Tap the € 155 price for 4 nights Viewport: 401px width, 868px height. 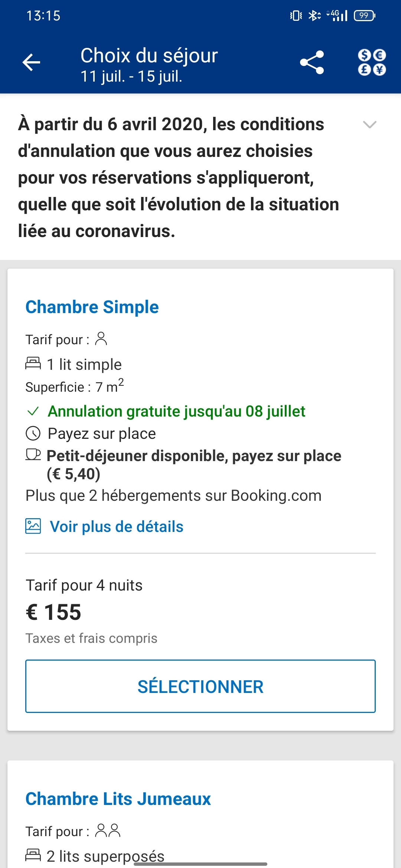(x=53, y=612)
